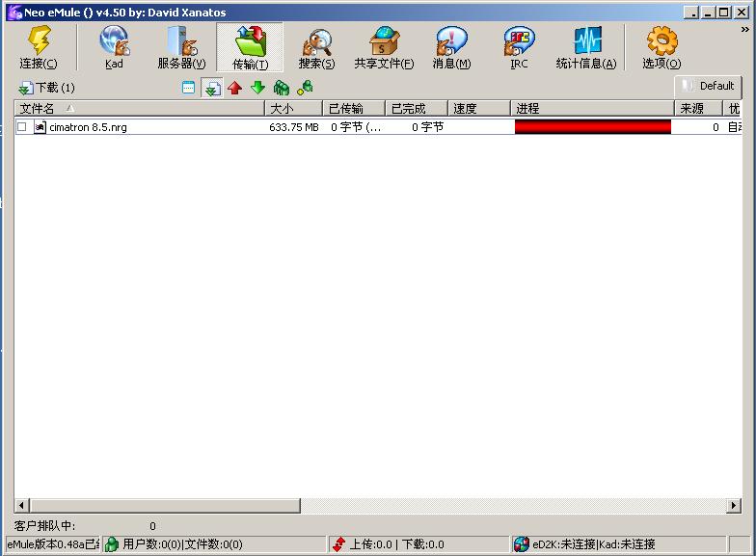This screenshot has width=756, height=556.
Task: Open Shared Files (共享文件) page
Action: tap(384, 47)
